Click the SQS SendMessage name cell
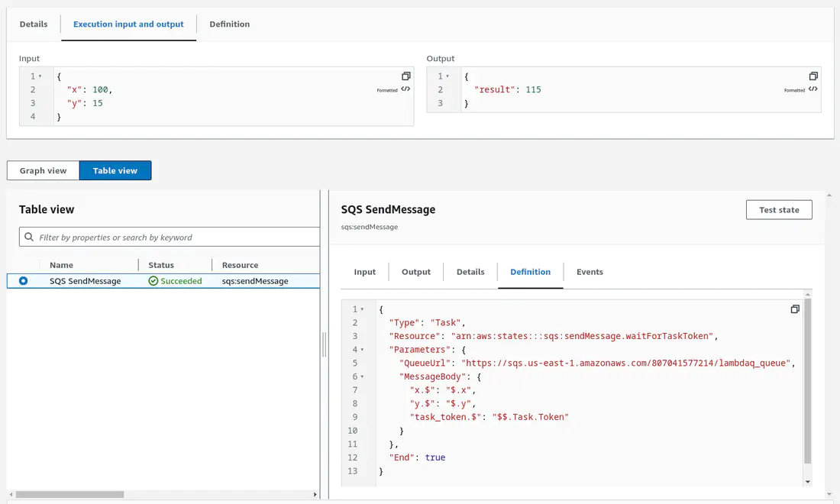 coord(86,281)
